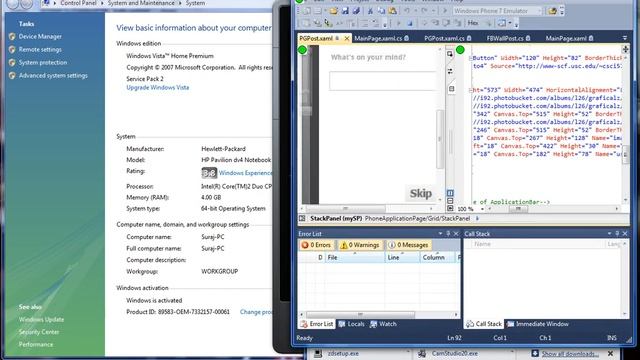The height and width of the screenshot is (360, 640).
Task: Toggle the 0 Messages filter
Action: 408,245
